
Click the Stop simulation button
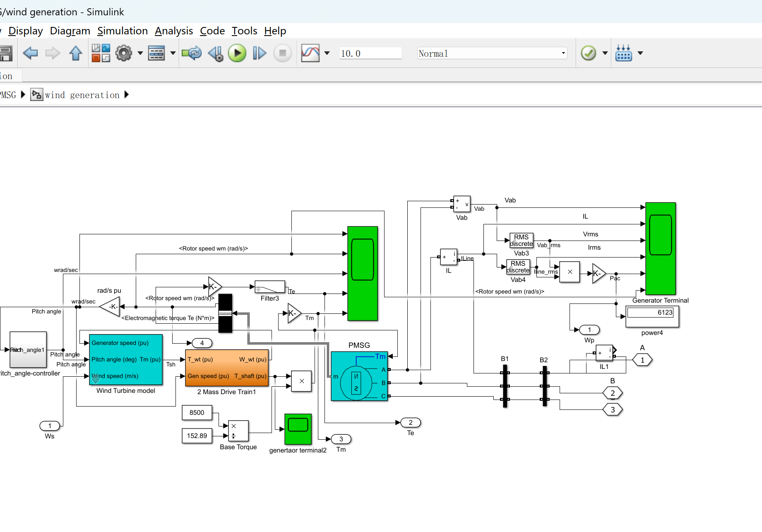point(283,53)
